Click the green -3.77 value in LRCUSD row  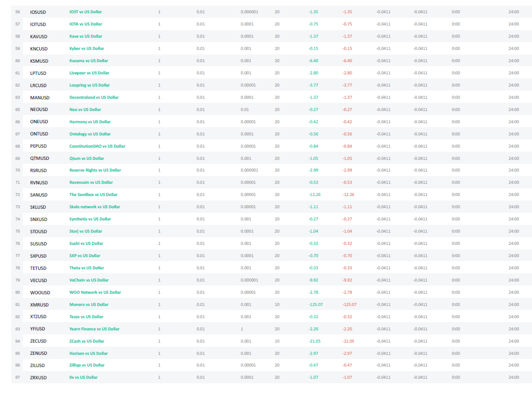tap(314, 85)
